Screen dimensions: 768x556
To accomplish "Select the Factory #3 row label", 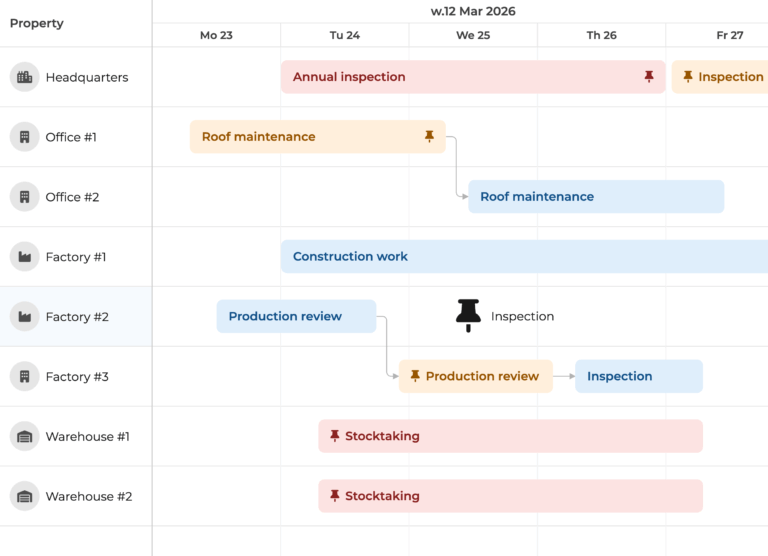I will click(77, 377).
